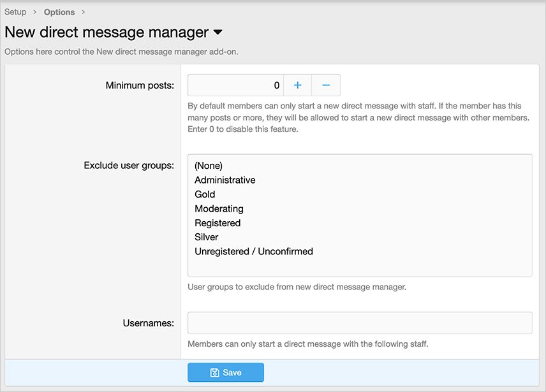
Task: Open the title dropdown caret
Action: point(218,32)
